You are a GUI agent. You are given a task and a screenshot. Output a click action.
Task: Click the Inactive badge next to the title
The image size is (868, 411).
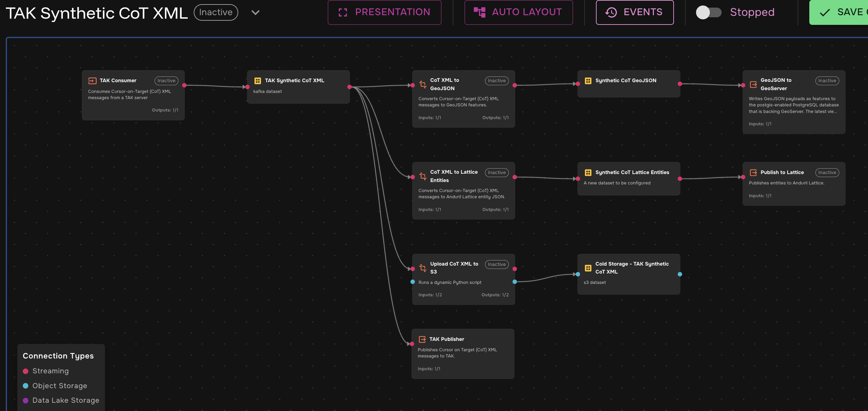point(216,12)
